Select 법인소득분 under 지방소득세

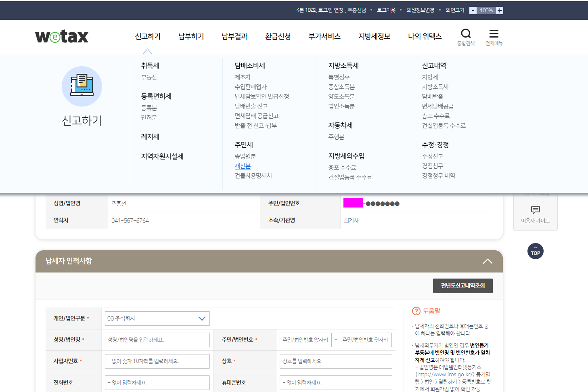pos(341,106)
